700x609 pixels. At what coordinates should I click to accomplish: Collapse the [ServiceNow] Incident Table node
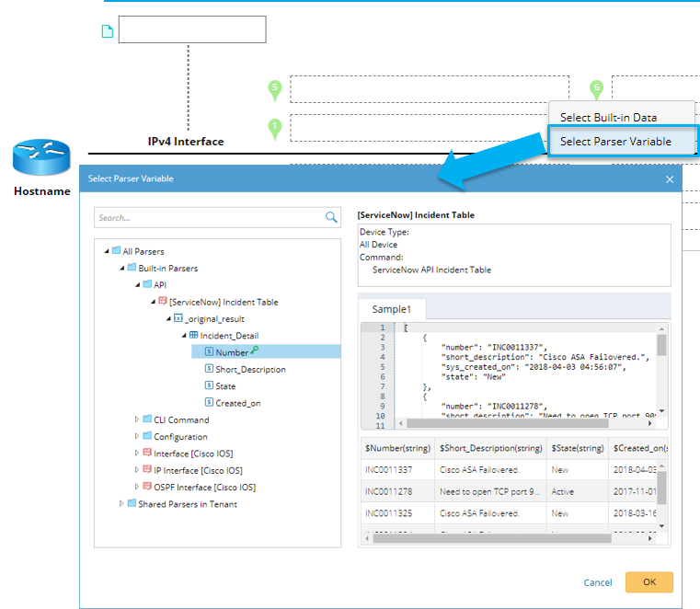pos(153,302)
